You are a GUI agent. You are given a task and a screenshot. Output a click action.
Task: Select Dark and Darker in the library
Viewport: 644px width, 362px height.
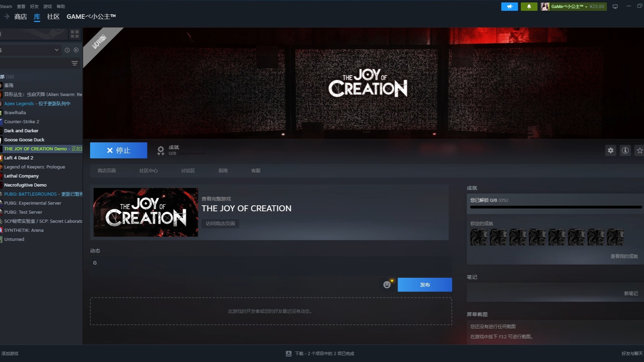coord(41,131)
